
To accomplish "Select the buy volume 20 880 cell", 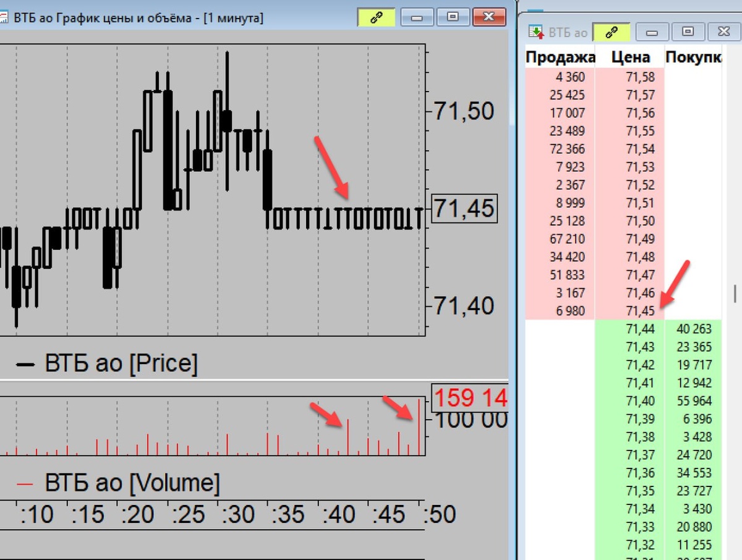I will (x=694, y=527).
